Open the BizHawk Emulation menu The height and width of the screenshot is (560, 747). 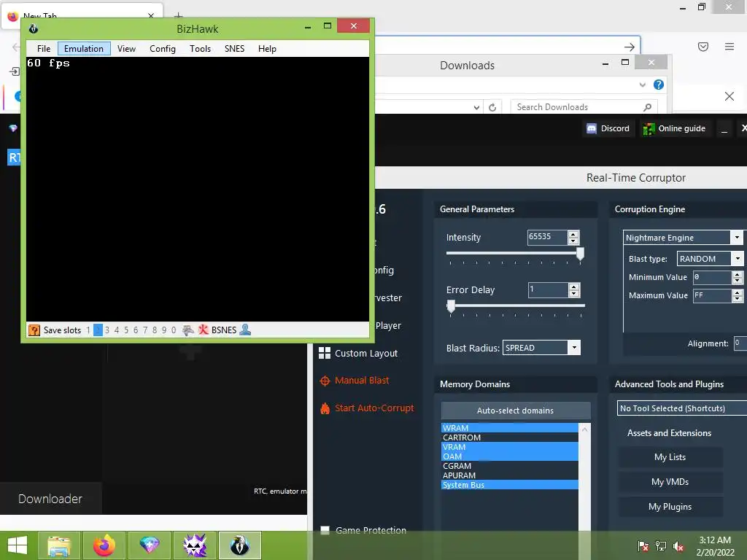(x=84, y=49)
